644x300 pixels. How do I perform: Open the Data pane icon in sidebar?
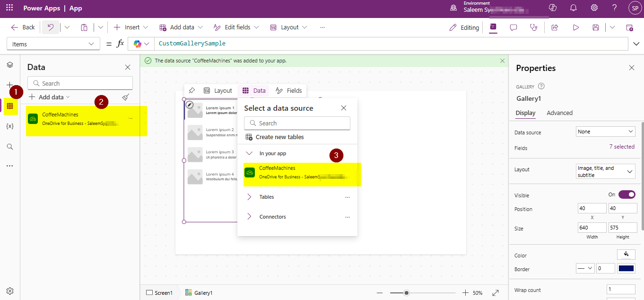click(10, 106)
